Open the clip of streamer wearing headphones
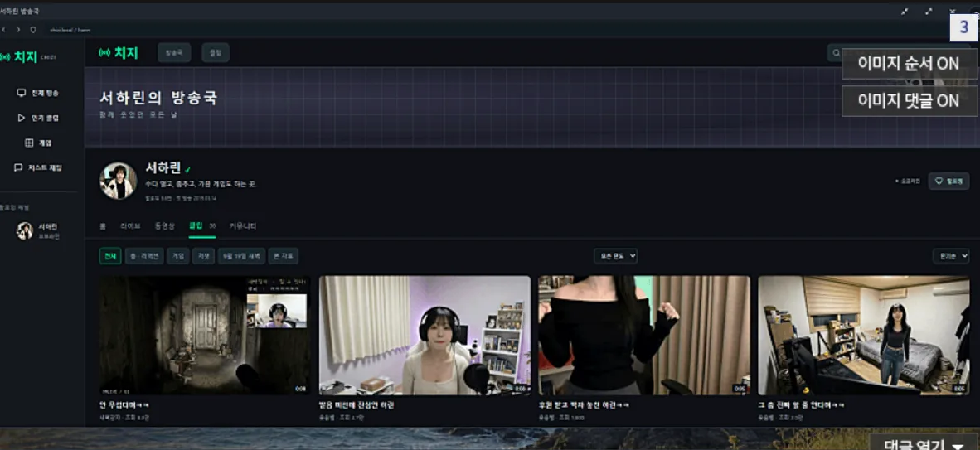Viewport: 980px width, 450px height. click(x=425, y=335)
